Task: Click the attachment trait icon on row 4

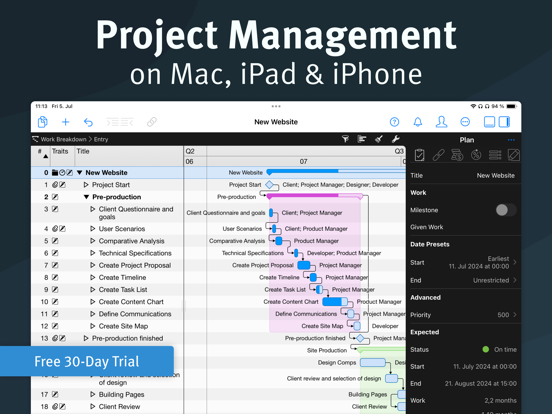Action: pos(55,229)
